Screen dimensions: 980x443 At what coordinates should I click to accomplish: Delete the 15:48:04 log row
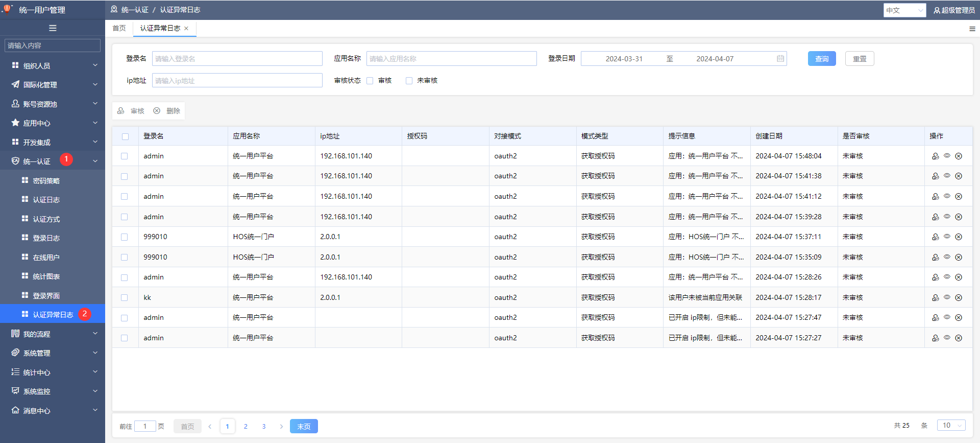point(959,156)
